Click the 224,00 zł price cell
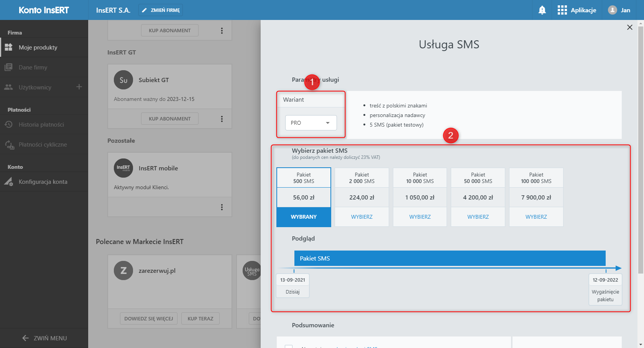 362,197
